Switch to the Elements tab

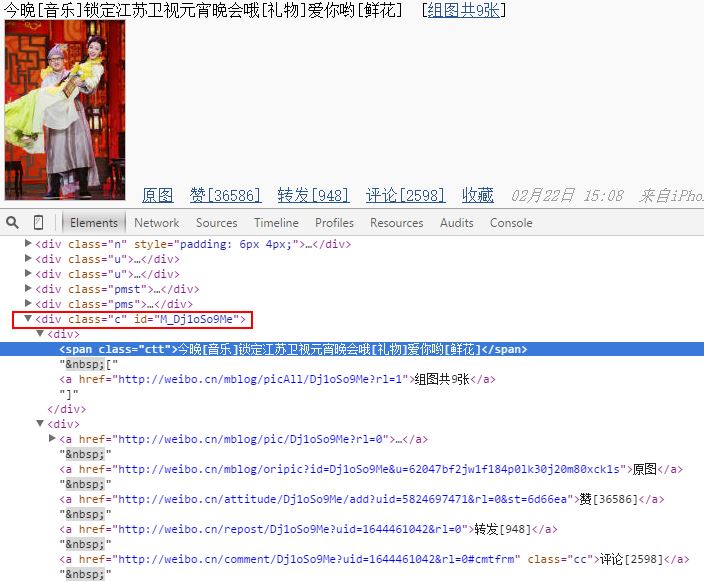[94, 223]
